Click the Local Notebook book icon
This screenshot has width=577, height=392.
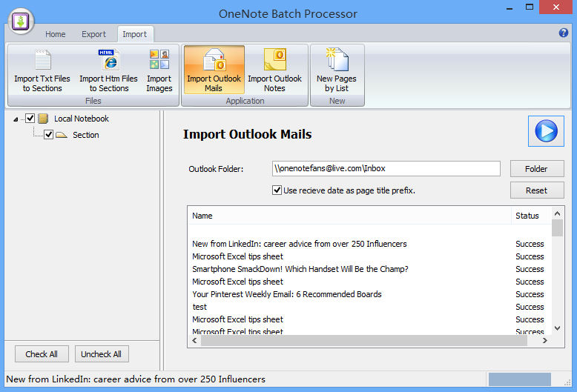(x=44, y=119)
